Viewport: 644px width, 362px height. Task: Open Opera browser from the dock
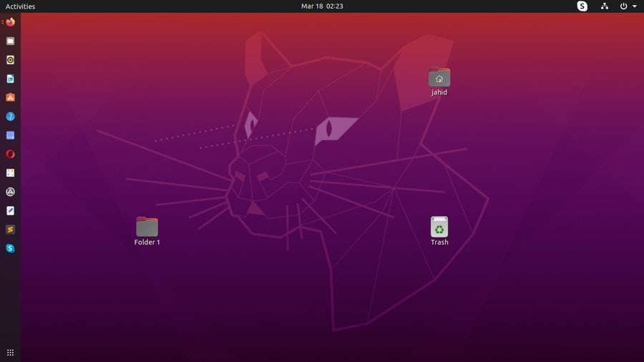point(10,155)
